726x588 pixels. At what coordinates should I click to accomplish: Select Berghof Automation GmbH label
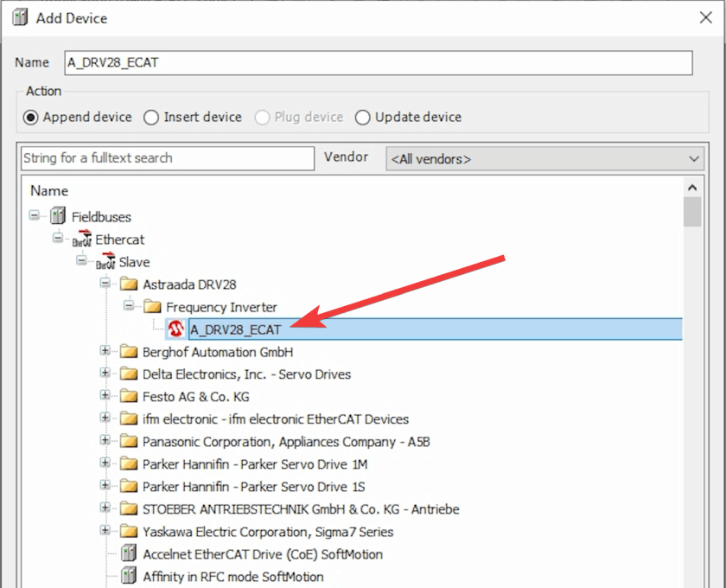[x=218, y=352]
